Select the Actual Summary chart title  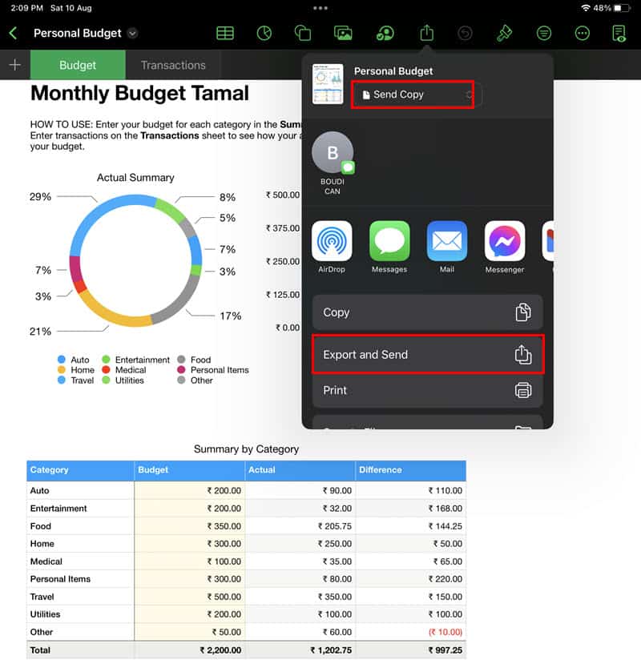click(x=135, y=178)
